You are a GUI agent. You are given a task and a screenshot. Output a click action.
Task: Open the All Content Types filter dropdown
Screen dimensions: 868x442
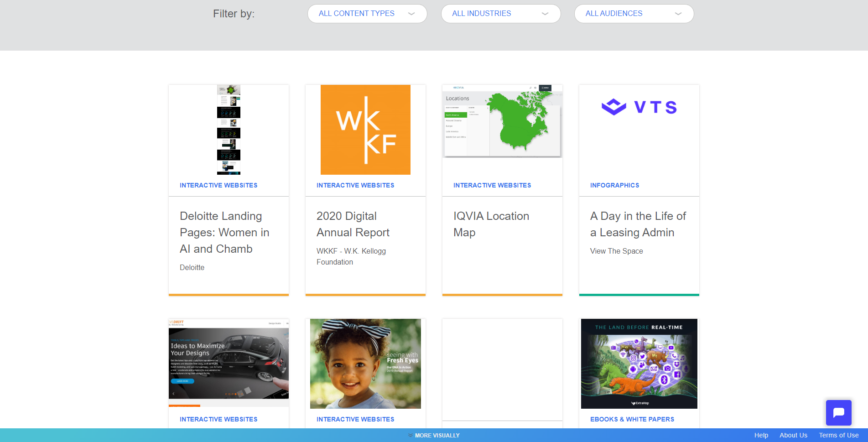[x=367, y=14]
